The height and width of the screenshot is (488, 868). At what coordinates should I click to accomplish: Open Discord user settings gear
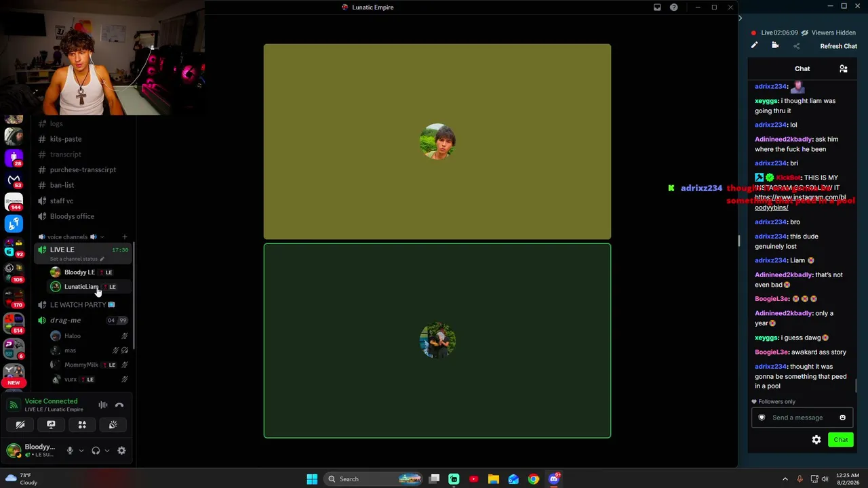[x=121, y=451]
